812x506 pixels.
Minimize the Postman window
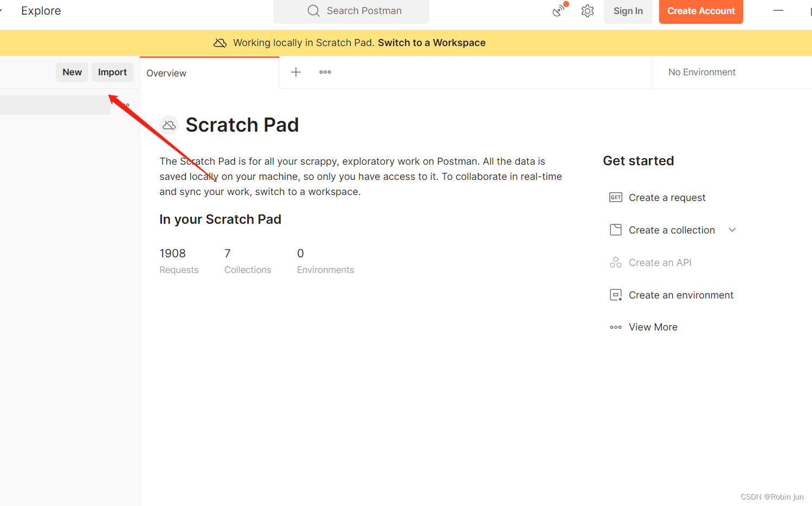(x=778, y=10)
